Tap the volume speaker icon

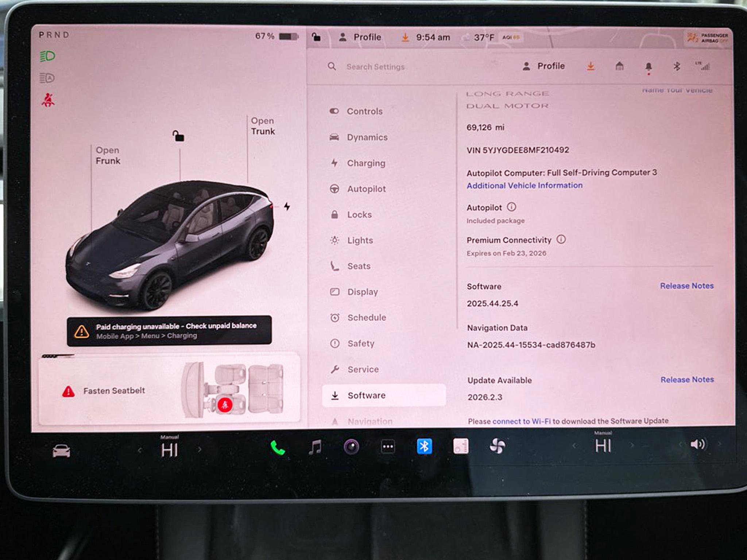click(x=699, y=446)
